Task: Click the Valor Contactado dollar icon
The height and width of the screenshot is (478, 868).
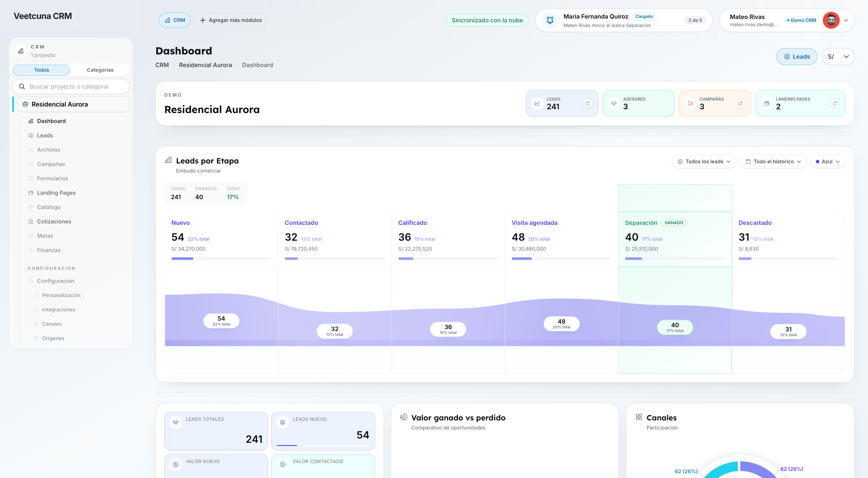Action: click(283, 464)
